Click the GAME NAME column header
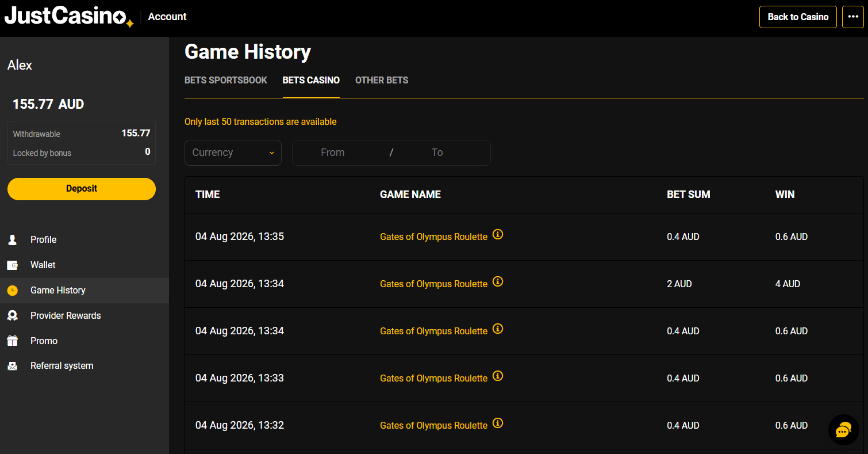868x454 pixels. (x=410, y=194)
